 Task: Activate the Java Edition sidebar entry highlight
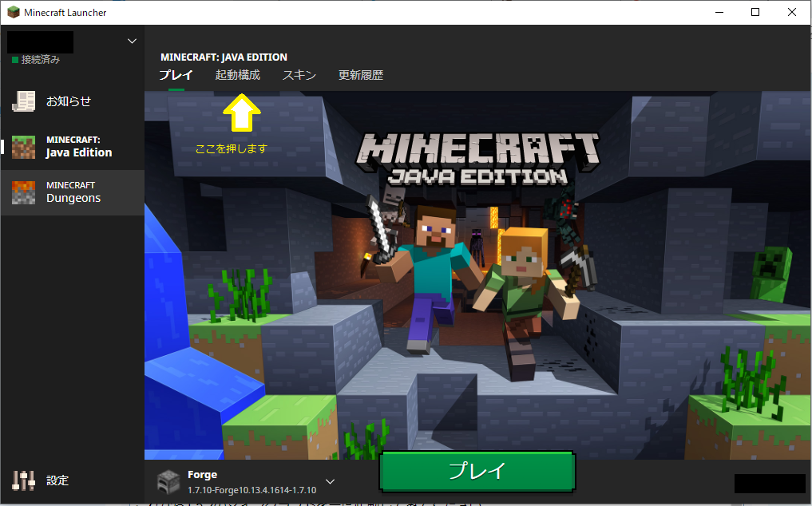(73, 147)
